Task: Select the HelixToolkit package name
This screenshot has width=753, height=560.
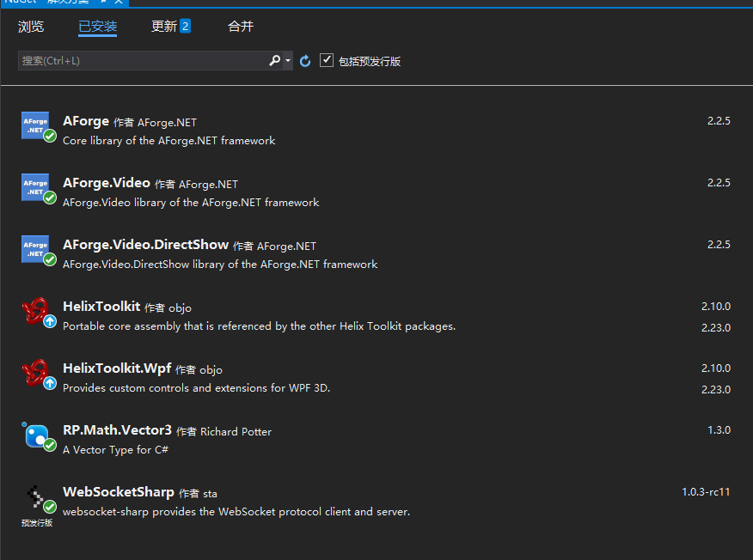Action: pyautogui.click(x=101, y=307)
